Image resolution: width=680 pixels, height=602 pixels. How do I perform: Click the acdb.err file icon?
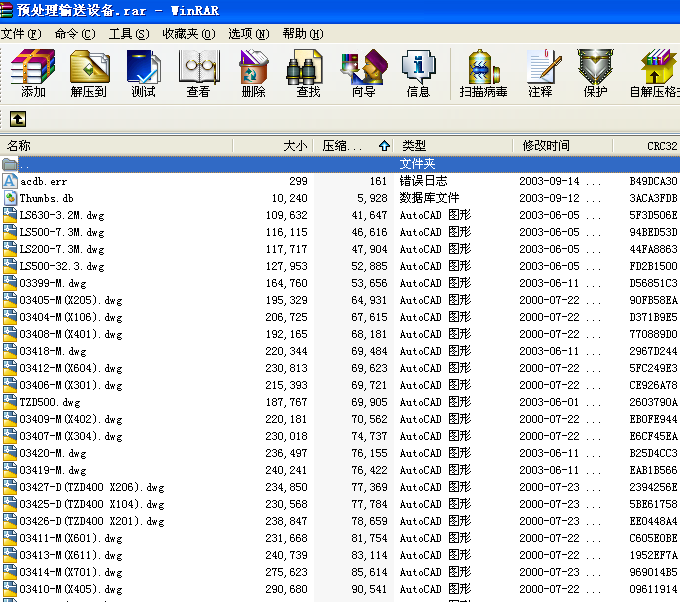pyautogui.click(x=10, y=181)
